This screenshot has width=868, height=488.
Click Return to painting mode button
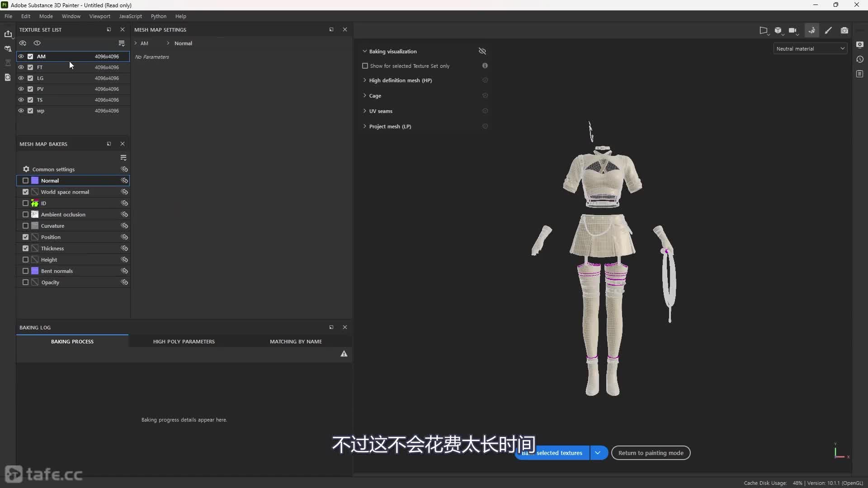651,453
